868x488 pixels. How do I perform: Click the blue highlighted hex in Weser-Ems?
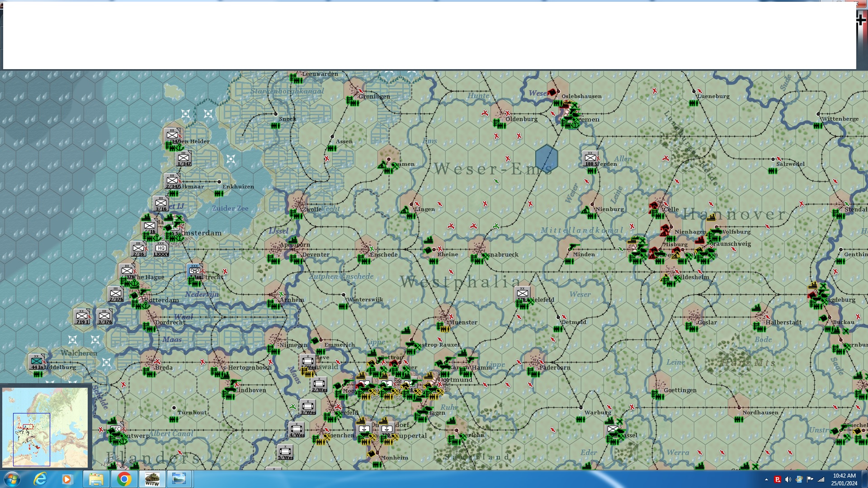(546, 159)
